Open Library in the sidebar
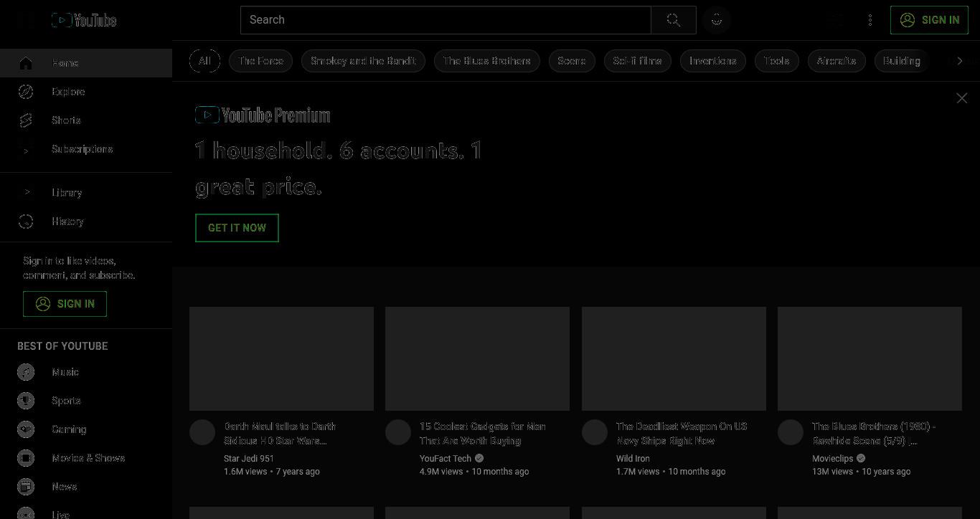This screenshot has height=519, width=980. tap(86, 193)
